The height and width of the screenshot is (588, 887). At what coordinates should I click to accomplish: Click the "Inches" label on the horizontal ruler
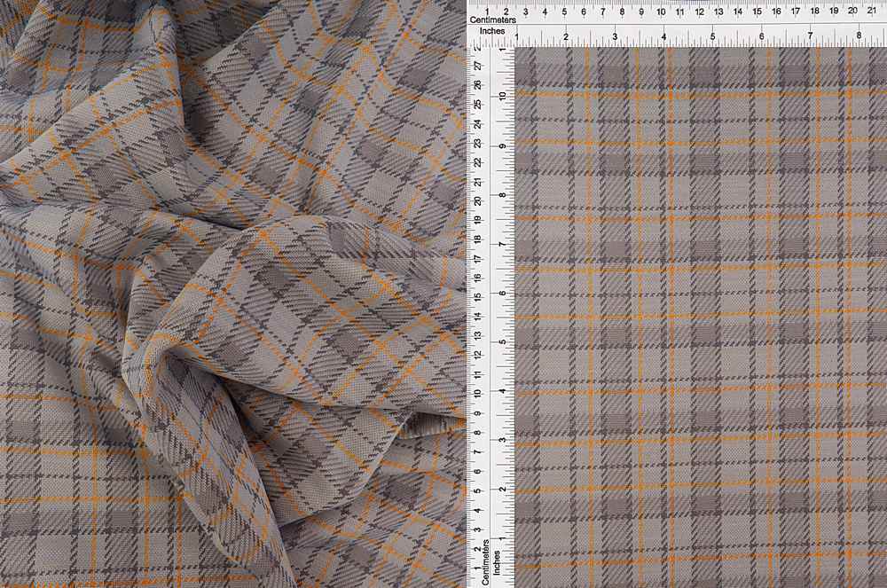pyautogui.click(x=492, y=31)
